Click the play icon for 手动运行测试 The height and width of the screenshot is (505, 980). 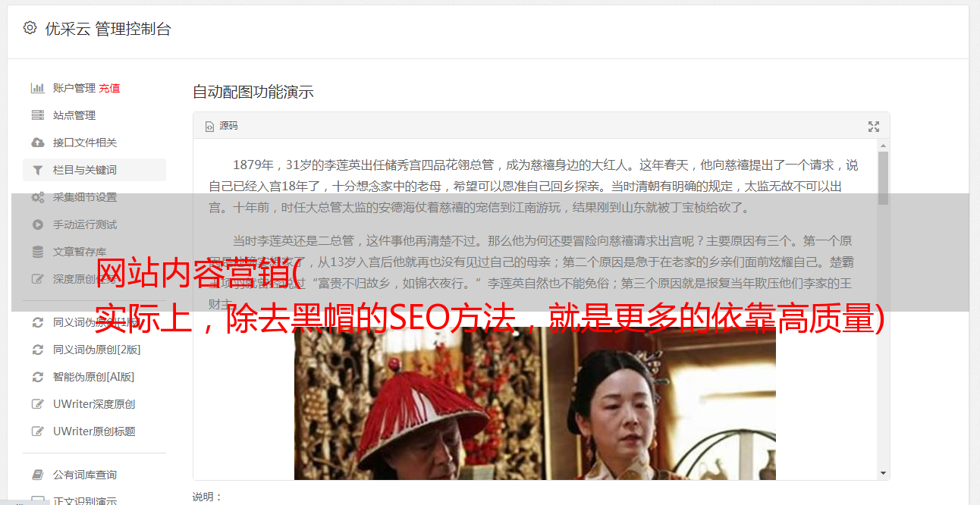pos(37,224)
